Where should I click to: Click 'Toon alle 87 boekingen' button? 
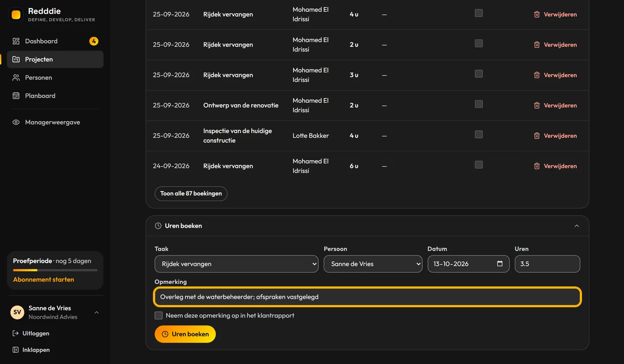[191, 193]
